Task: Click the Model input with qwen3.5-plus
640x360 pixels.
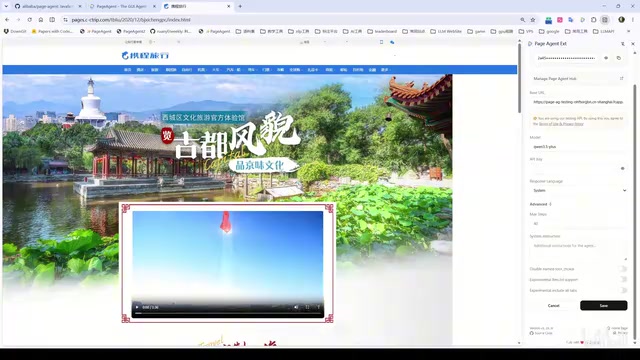Action: tap(578, 146)
